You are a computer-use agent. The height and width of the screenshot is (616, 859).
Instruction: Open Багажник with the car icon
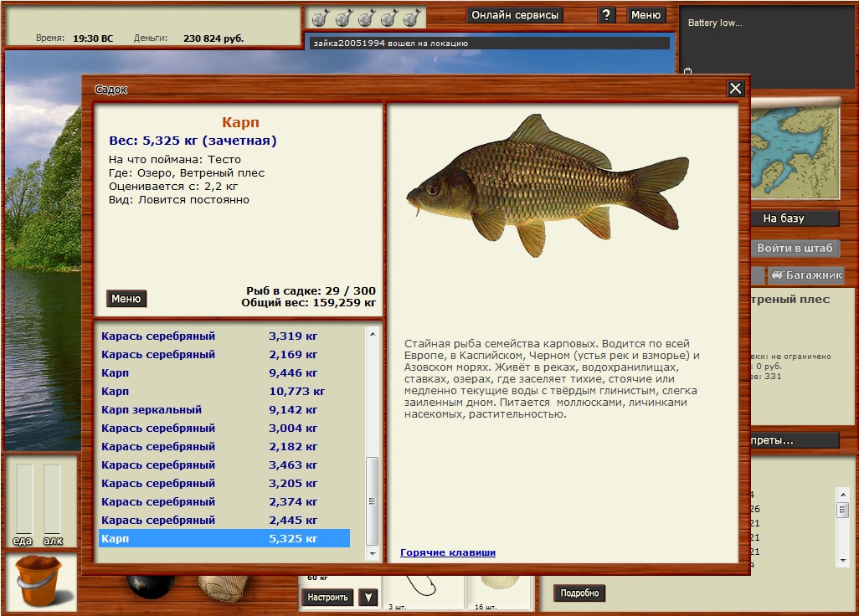pyautogui.click(x=806, y=275)
